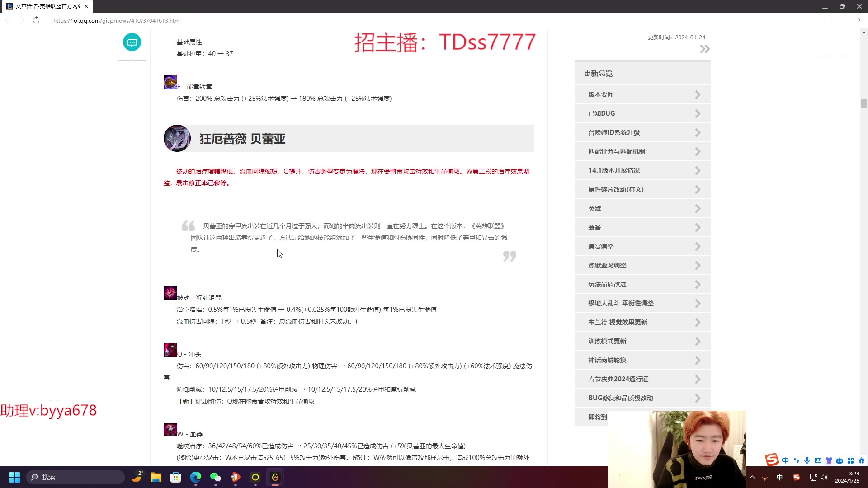The image size is (868, 488).
Task: Click the passive 猩红诅咒 ability icon
Action: pos(170,293)
